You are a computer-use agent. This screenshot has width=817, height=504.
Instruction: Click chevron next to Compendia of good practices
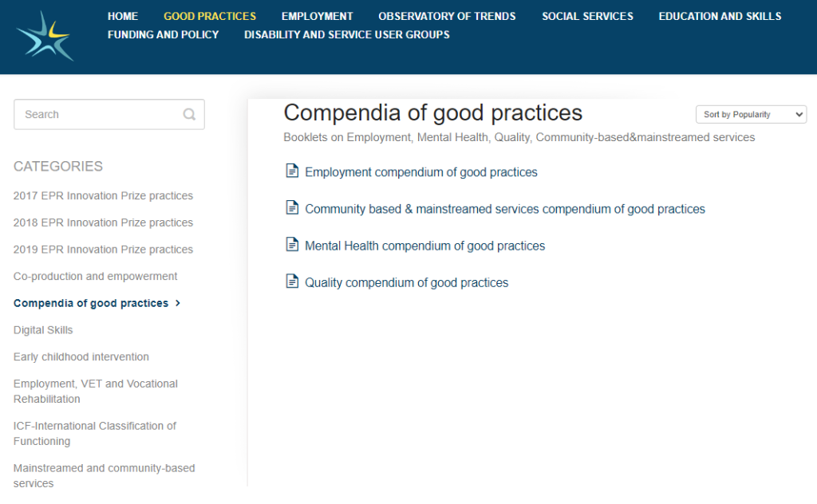point(178,303)
